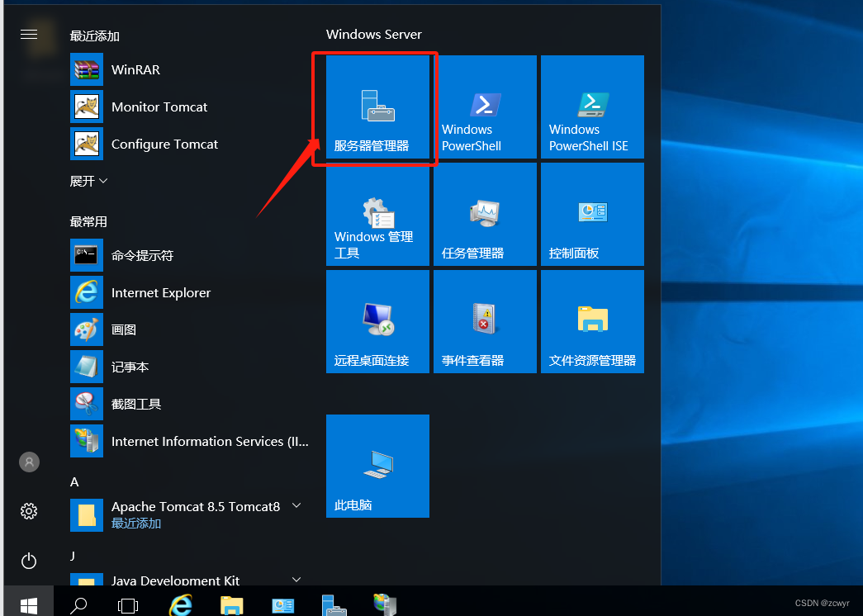Open the taskbar search magnifier
863x616 pixels.
pyautogui.click(x=78, y=605)
